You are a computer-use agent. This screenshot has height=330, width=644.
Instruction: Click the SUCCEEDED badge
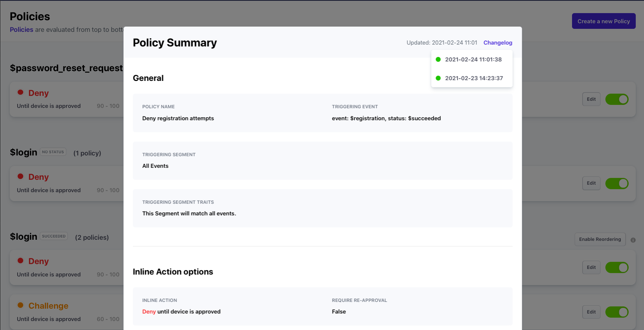point(54,236)
